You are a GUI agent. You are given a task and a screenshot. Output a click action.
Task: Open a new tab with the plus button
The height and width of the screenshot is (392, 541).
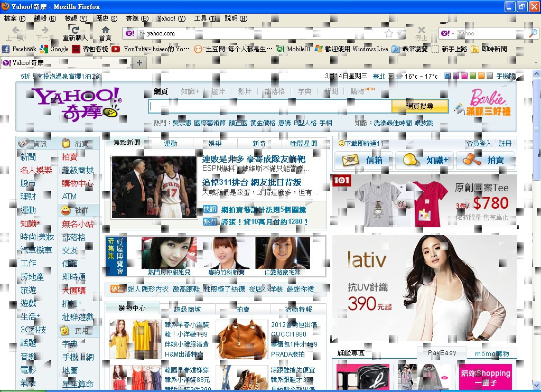click(139, 63)
